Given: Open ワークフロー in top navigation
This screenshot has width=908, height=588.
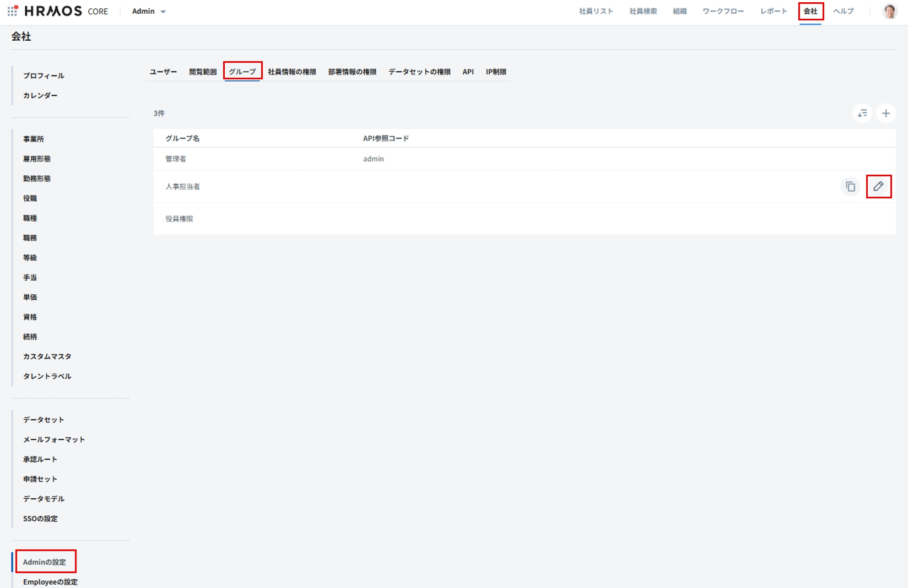Looking at the screenshot, I should [723, 11].
